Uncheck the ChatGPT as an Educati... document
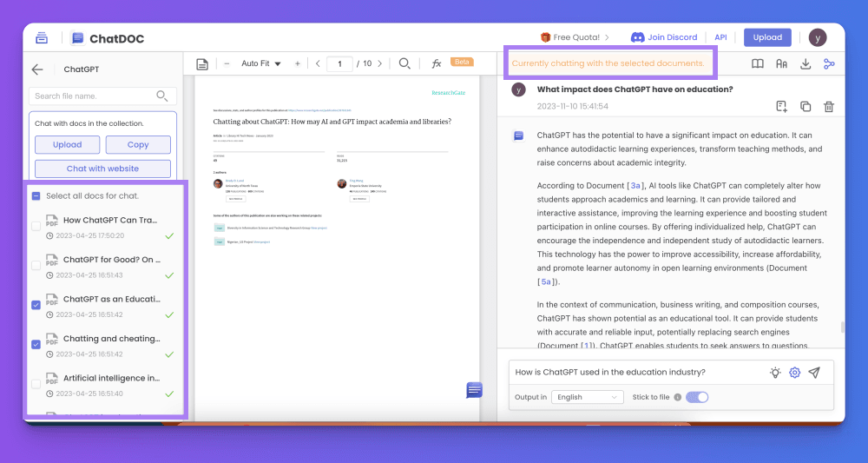 tap(36, 305)
